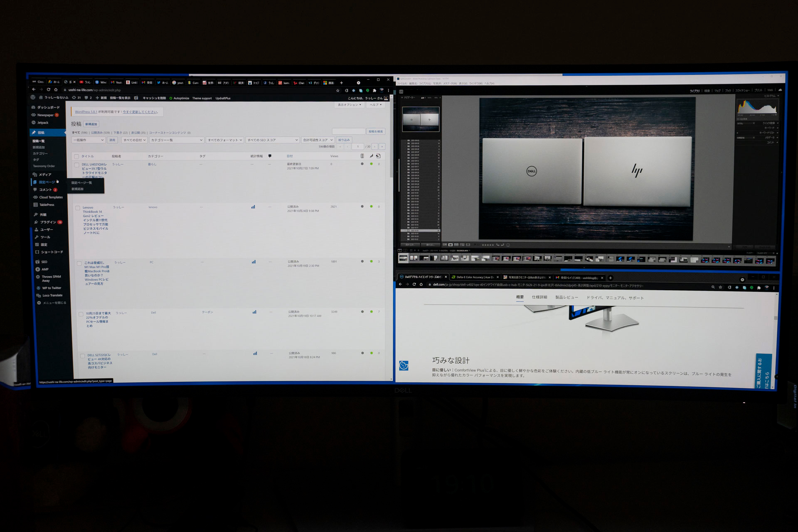Open the readability score (合計可読性スコア) dropdown
798x532 pixels.
pos(318,140)
